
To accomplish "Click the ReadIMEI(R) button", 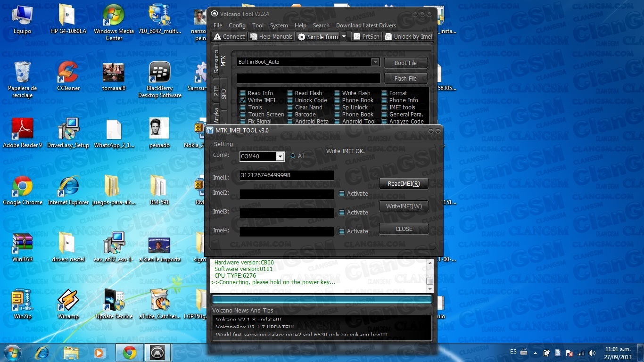I will tap(404, 184).
